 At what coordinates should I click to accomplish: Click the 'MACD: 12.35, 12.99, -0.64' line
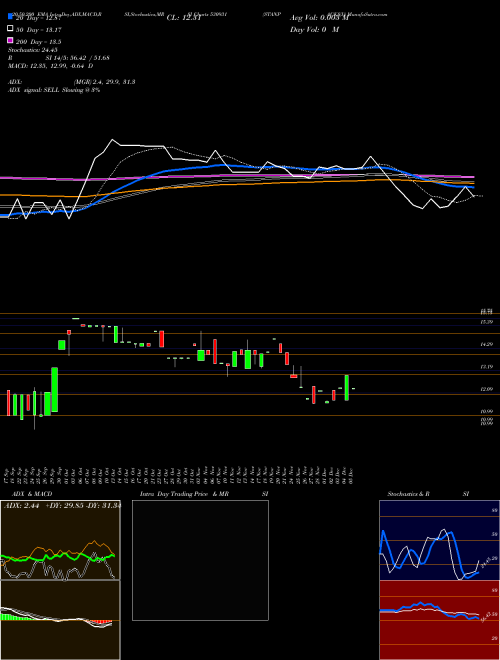[x=50, y=66]
